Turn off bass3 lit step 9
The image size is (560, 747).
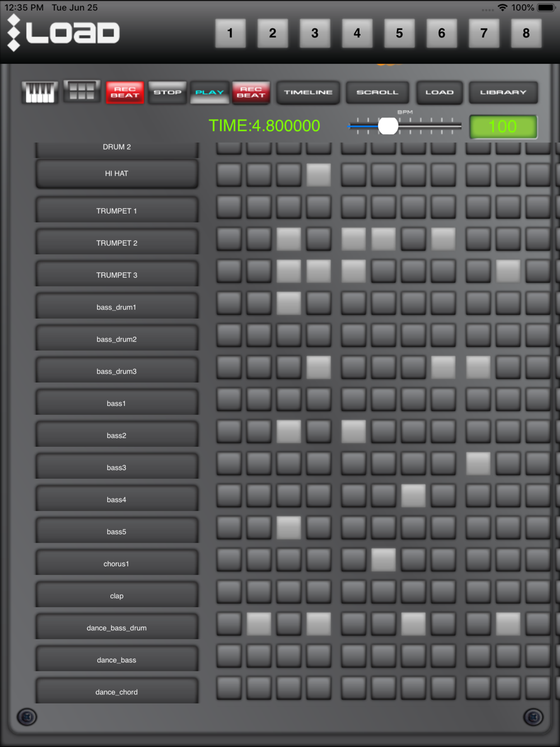point(478,463)
